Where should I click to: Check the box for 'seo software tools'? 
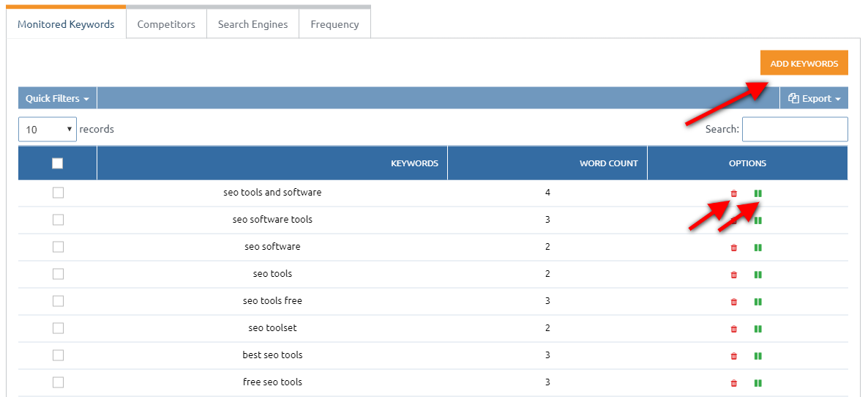(x=58, y=220)
